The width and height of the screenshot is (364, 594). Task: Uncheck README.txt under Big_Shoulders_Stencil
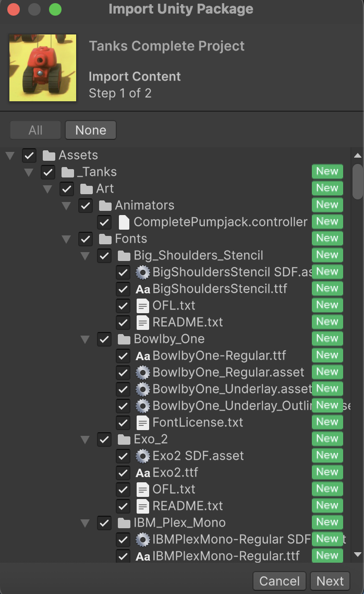click(123, 322)
